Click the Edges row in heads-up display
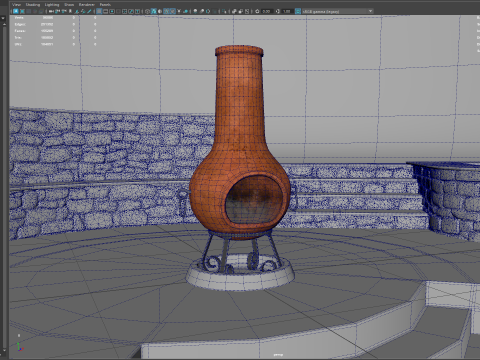Image resolution: width=480 pixels, height=360 pixels. coord(55,24)
